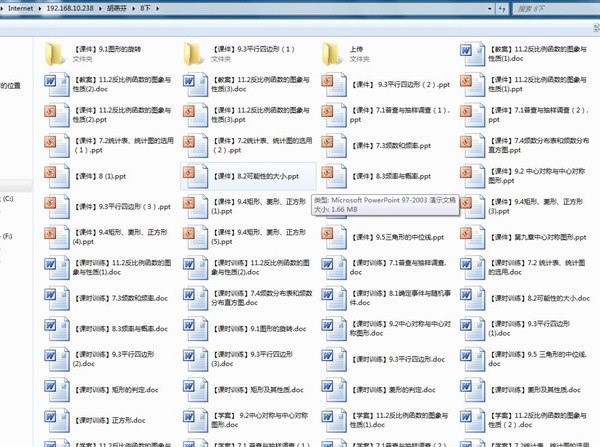Select file name 【课时训练】11.2反比例函数的图象与性质(2).doc
Image resolution: width=600 pixels, height=447 pixels.
[261, 268]
